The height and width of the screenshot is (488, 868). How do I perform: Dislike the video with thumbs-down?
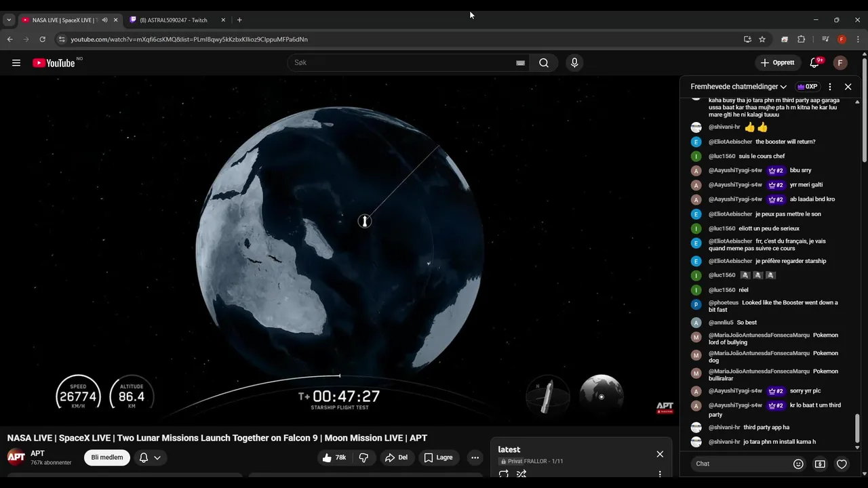[x=363, y=457]
